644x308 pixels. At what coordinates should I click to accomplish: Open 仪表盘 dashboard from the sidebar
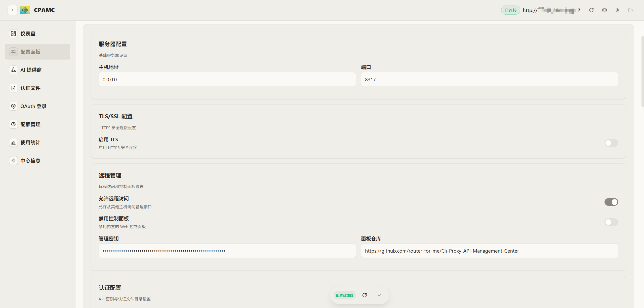(x=37, y=33)
